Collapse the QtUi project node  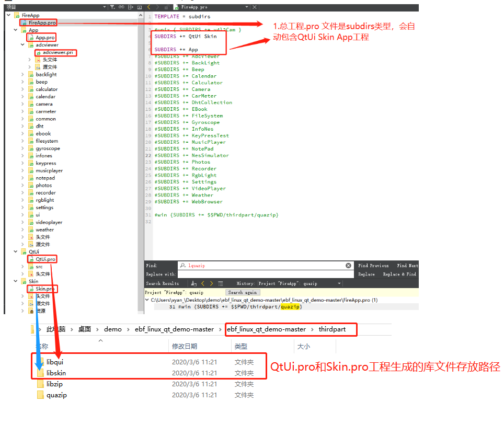click(16, 252)
